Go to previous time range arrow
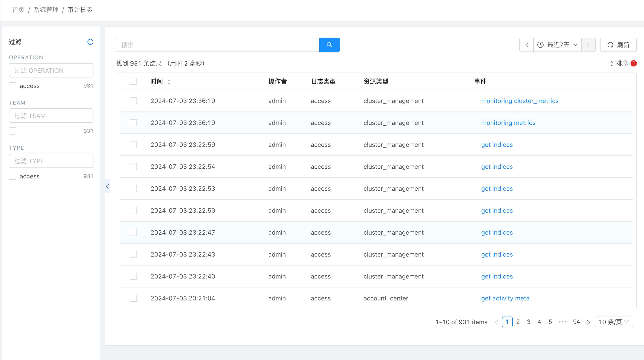Viewport: 644px width, 360px height. 527,45
